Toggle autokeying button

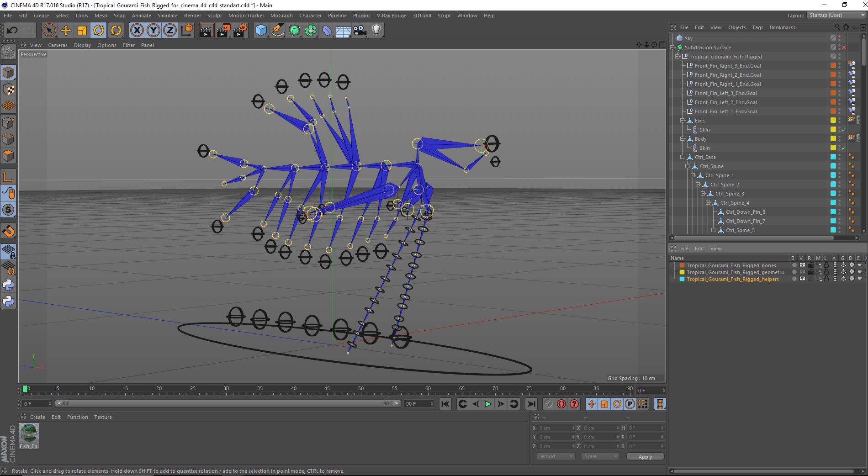(x=561, y=404)
